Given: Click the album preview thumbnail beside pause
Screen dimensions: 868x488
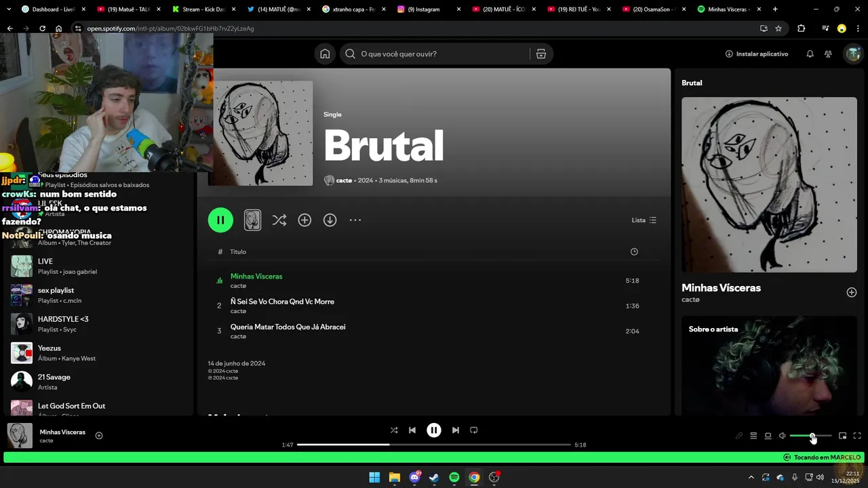Looking at the screenshot, I should coord(252,220).
